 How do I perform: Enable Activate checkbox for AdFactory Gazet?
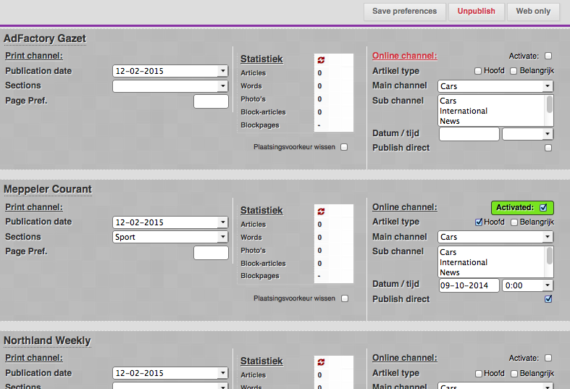point(548,56)
